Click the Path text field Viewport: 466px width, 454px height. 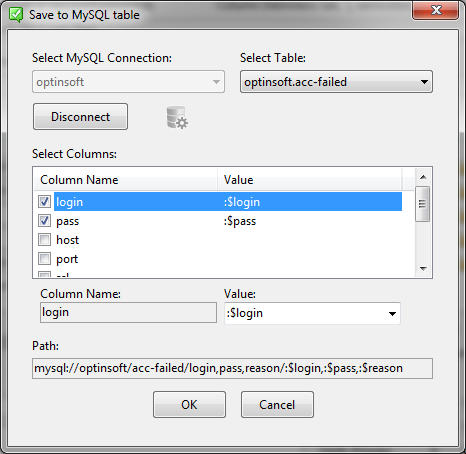[232, 368]
